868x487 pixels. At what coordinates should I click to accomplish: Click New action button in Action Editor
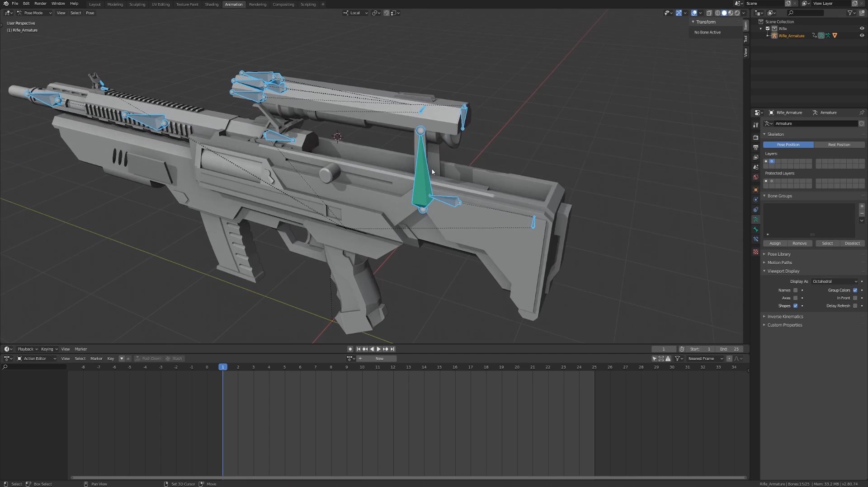(379, 359)
